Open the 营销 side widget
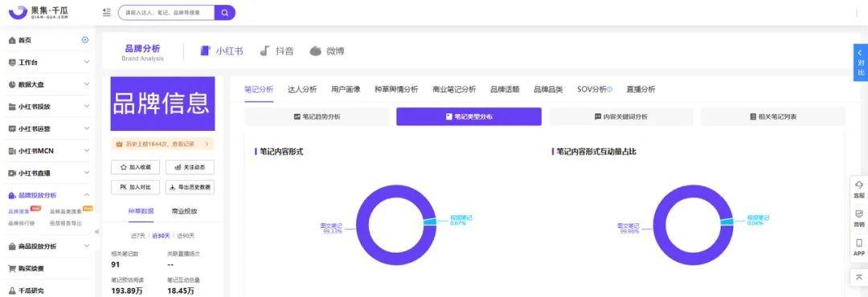Screen dimensions: 868x297 click(858, 218)
